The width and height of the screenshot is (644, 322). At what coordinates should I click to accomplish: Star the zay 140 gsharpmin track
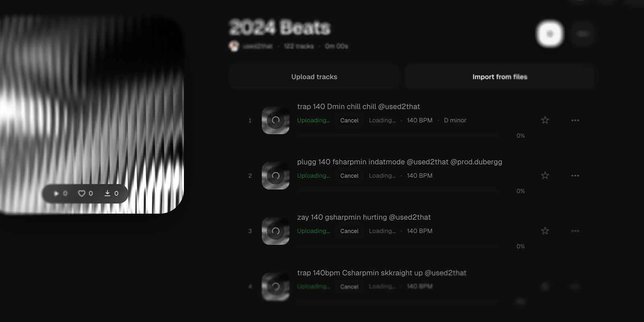(x=545, y=231)
